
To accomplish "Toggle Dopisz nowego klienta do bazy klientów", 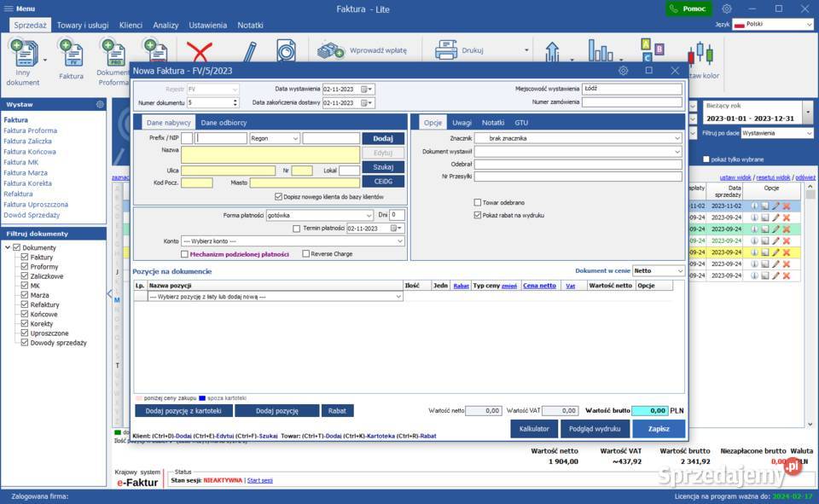I will pos(278,197).
